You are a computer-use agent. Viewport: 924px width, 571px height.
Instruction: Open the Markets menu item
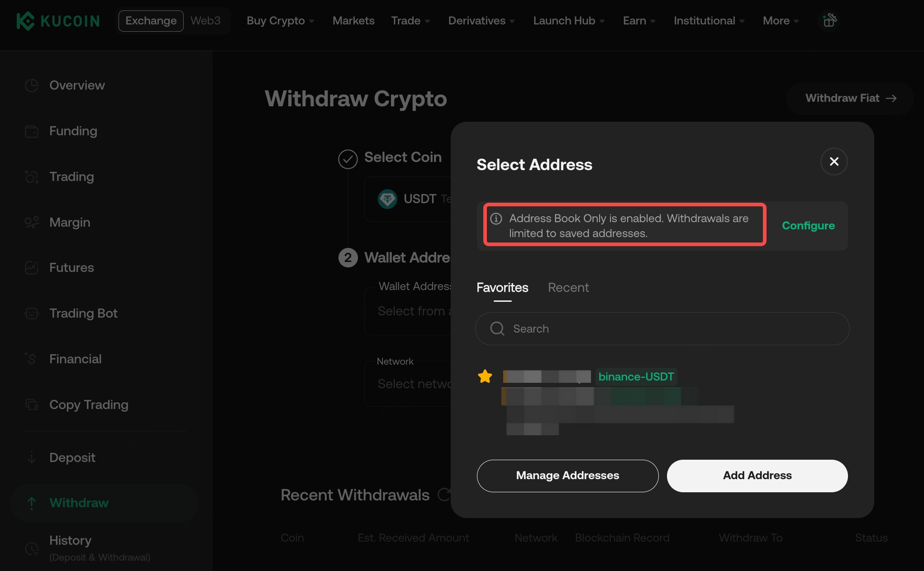(x=353, y=21)
